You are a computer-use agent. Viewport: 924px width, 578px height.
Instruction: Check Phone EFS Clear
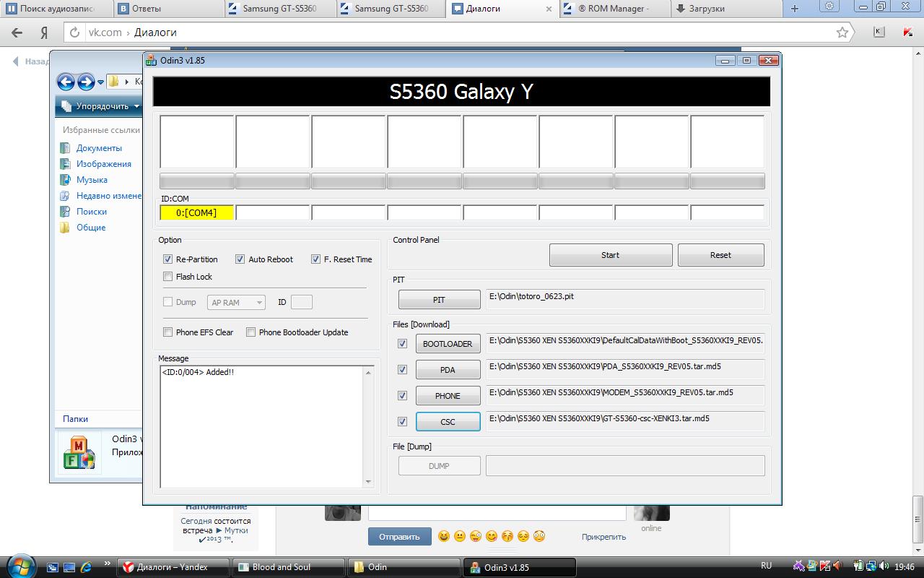tap(168, 332)
